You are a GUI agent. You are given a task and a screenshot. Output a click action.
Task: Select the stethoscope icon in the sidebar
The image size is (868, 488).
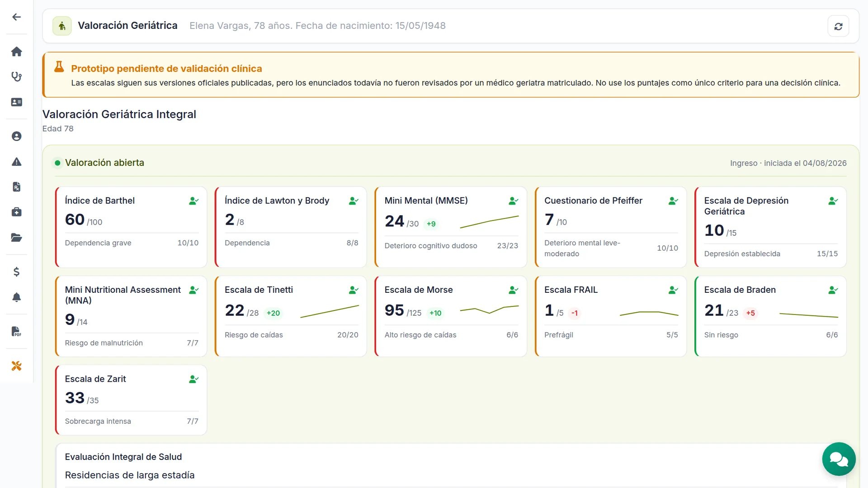coord(16,77)
